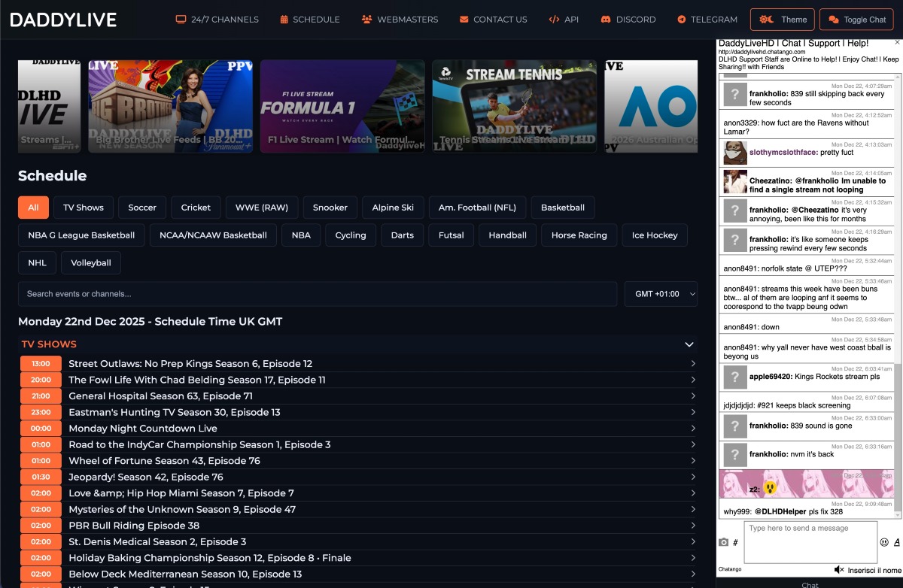Click the camera icon to upload an image
Viewport: 903px width, 588px height.
(x=722, y=541)
